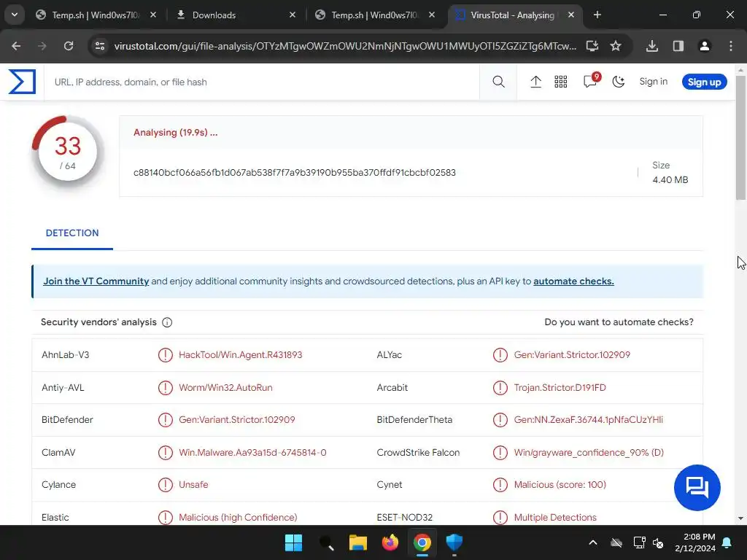The image size is (747, 560).
Task: Open the apps grid icon
Action: pos(561,82)
